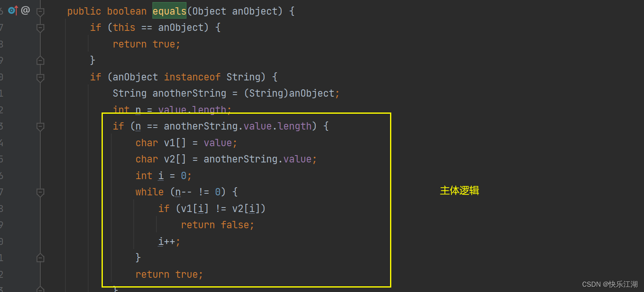
Task: Click 'anotherString' in the String declaration line
Action: (189, 93)
